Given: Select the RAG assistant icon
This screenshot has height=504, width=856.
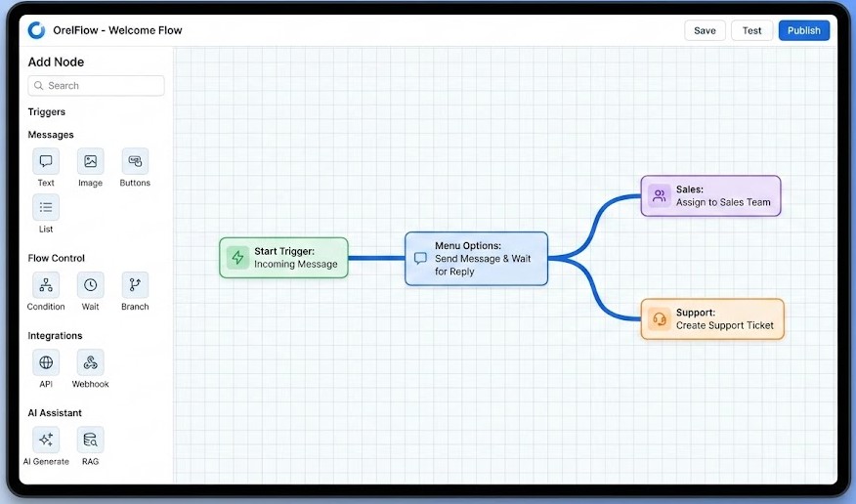Looking at the screenshot, I should click(x=90, y=440).
